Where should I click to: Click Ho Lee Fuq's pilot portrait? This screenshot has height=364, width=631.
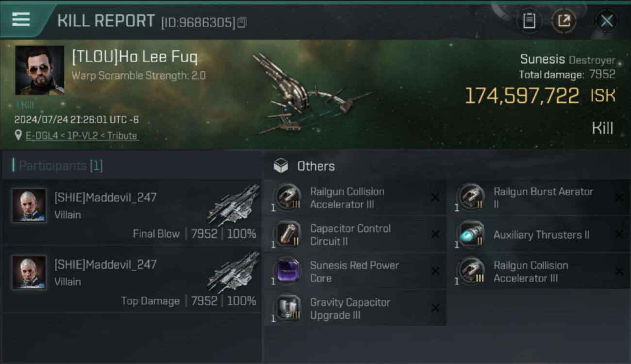click(40, 70)
